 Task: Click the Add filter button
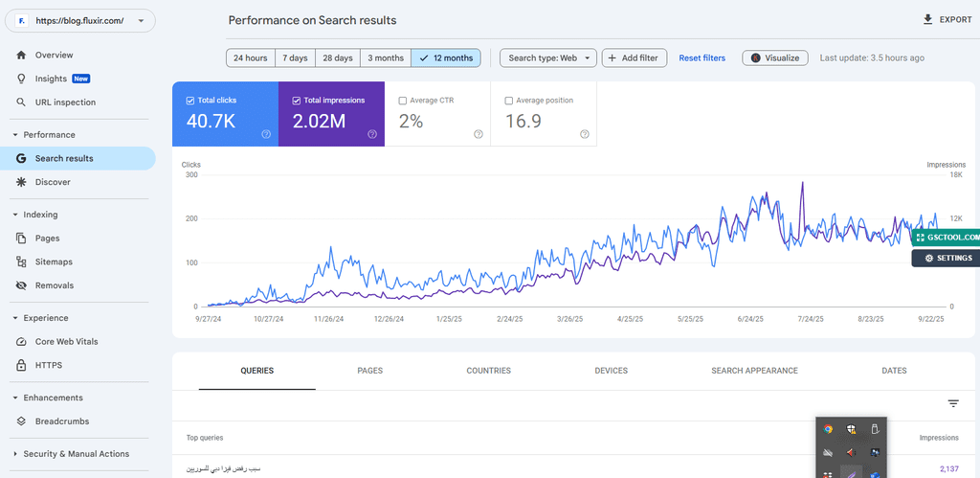(x=635, y=58)
